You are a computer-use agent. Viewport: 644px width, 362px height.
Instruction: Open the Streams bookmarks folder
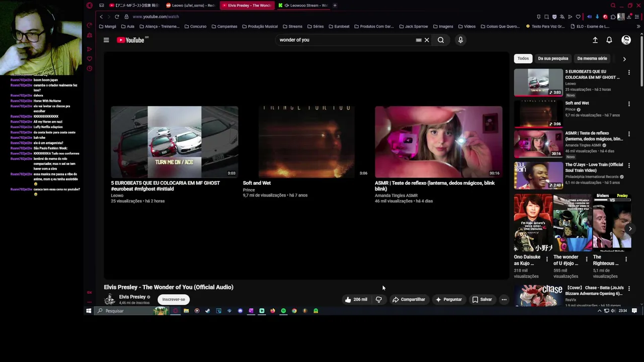(292, 26)
